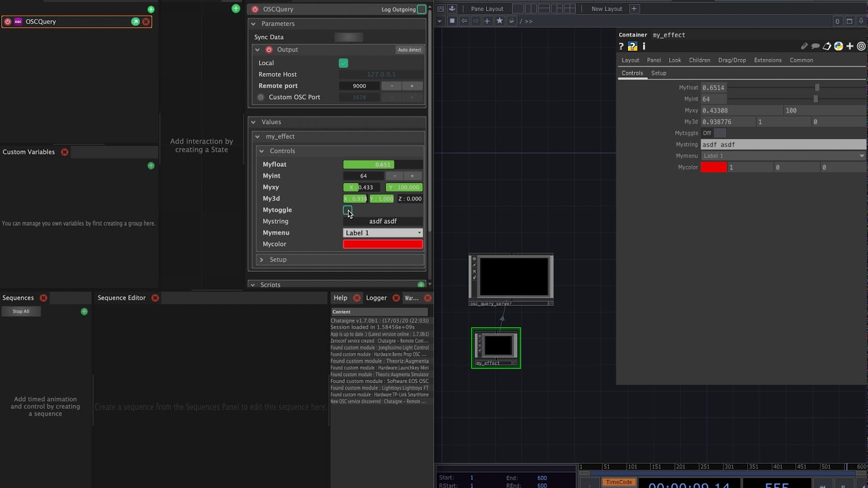The width and height of the screenshot is (868, 488).
Task: Select the four-pane grid layout icon
Action: pos(570,9)
